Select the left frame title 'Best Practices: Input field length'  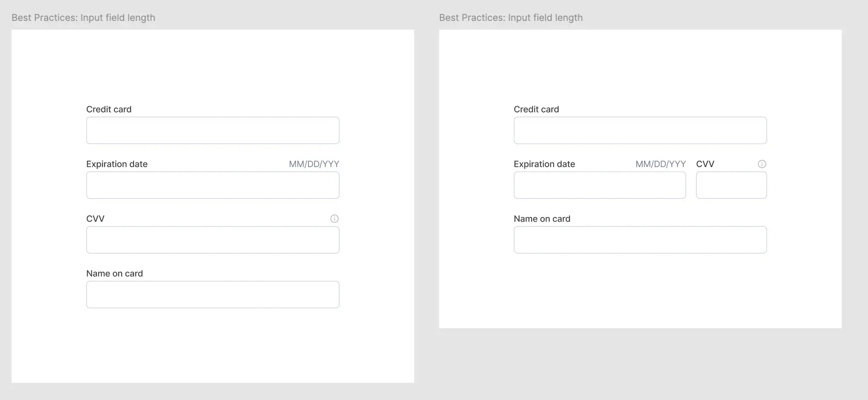(x=83, y=18)
